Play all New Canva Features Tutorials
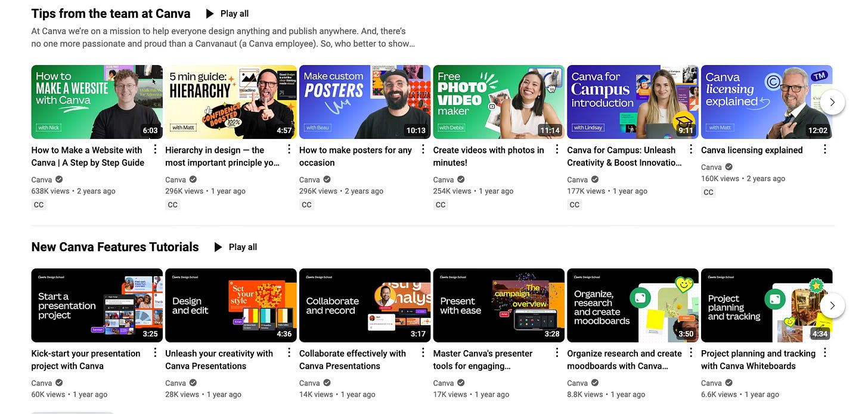This screenshot has height=414, width=868. 235,247
